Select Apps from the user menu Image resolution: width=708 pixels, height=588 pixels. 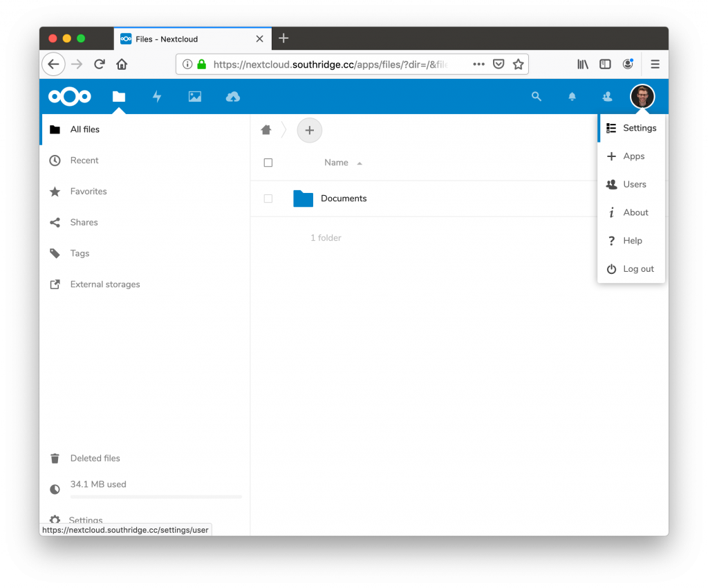[x=633, y=156]
